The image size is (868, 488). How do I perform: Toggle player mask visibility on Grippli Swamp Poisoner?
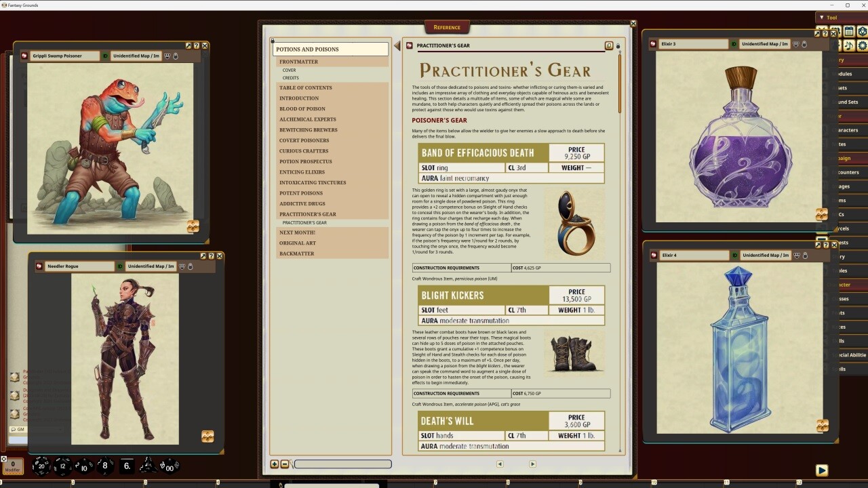(167, 56)
